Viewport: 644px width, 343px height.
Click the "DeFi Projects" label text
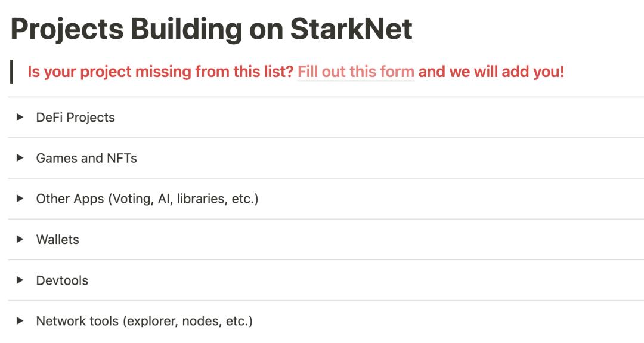tap(75, 118)
